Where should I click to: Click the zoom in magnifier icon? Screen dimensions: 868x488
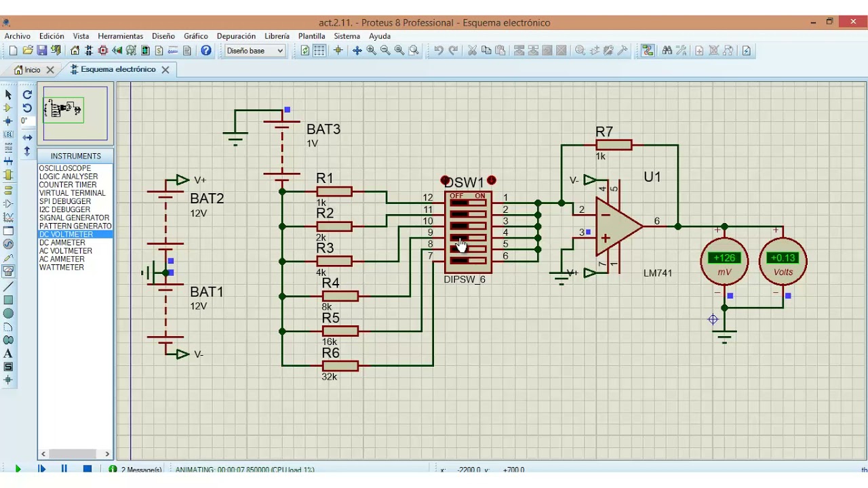pyautogui.click(x=371, y=51)
